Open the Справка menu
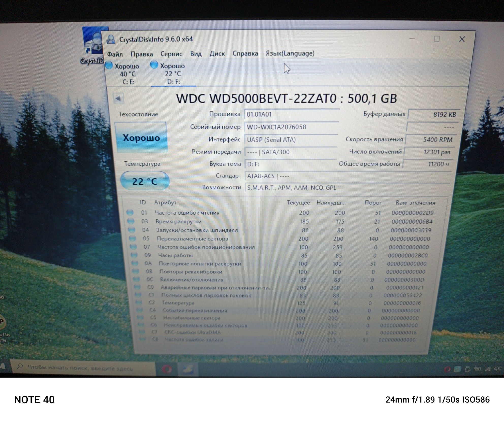 click(245, 53)
